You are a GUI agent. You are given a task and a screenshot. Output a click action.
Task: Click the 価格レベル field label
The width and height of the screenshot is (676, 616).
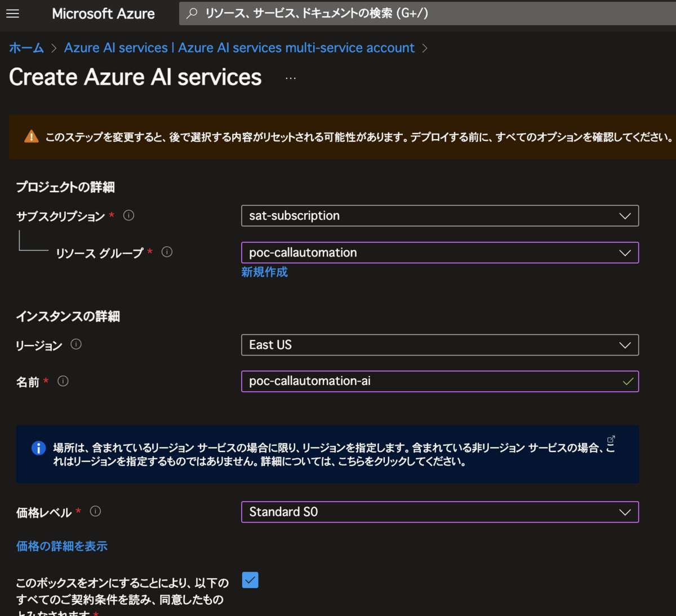coord(44,512)
